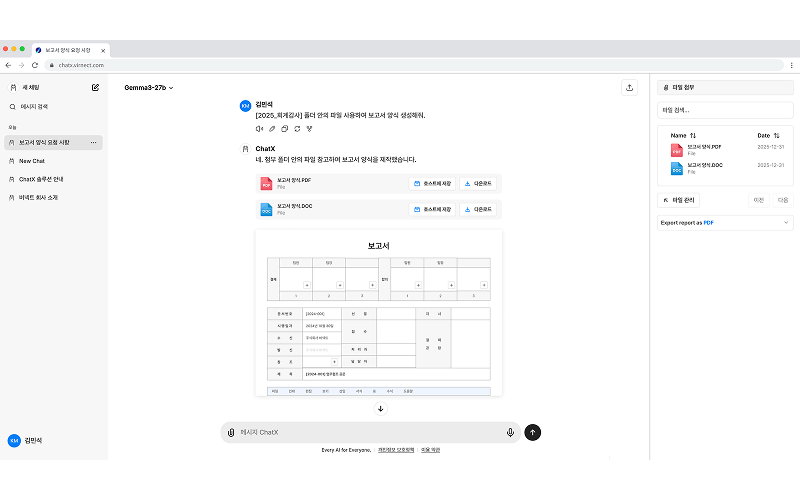This screenshot has height=500, width=800.
Task: Open the New Chat conversation in sidebar
Action: pos(32,161)
